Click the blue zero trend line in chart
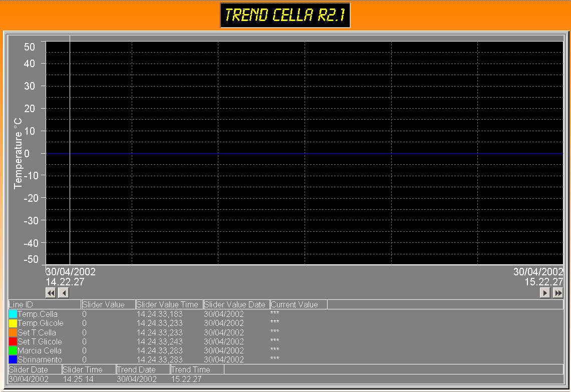571x392 pixels. point(305,153)
